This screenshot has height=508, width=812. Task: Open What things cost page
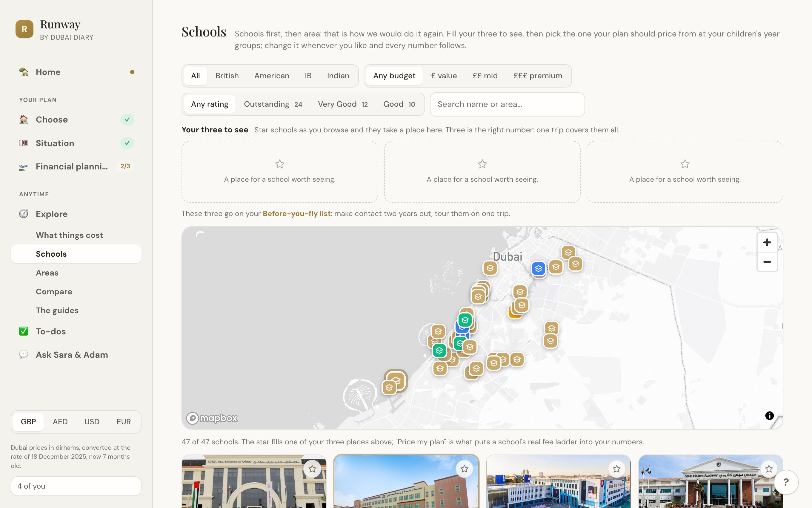[76, 235]
